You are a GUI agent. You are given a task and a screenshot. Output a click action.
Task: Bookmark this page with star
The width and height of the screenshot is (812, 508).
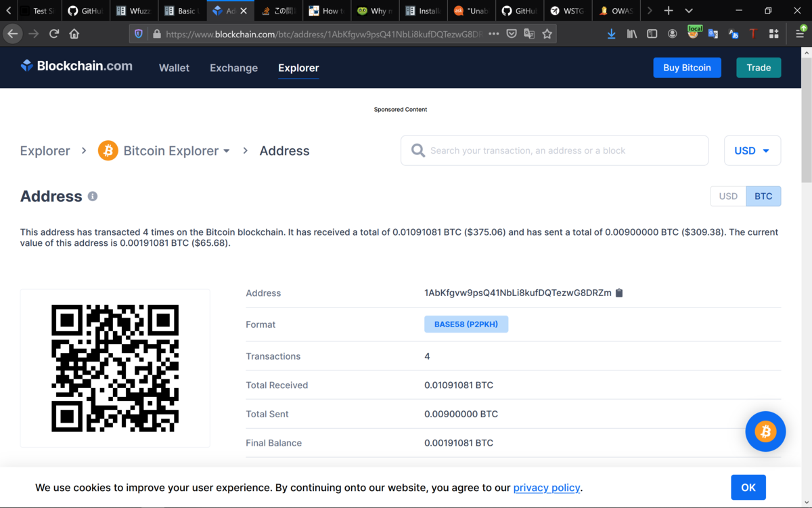[547, 34]
